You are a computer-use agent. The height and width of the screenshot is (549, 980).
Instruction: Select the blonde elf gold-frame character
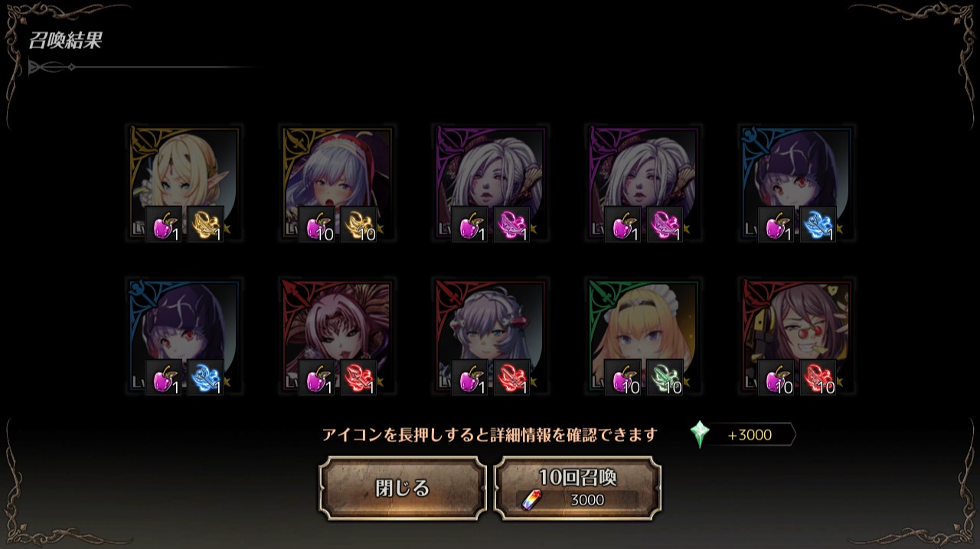(185, 183)
